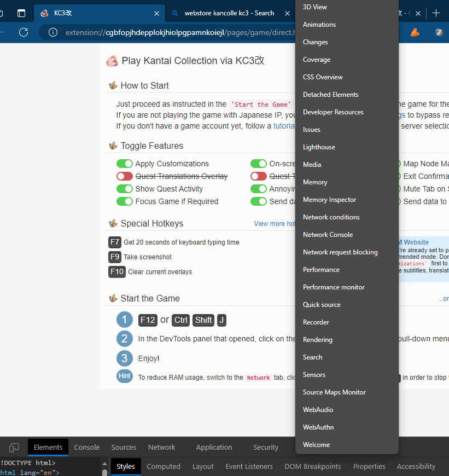Disable the Apply Customizations toggle
This screenshot has height=476, width=449.
125,163
